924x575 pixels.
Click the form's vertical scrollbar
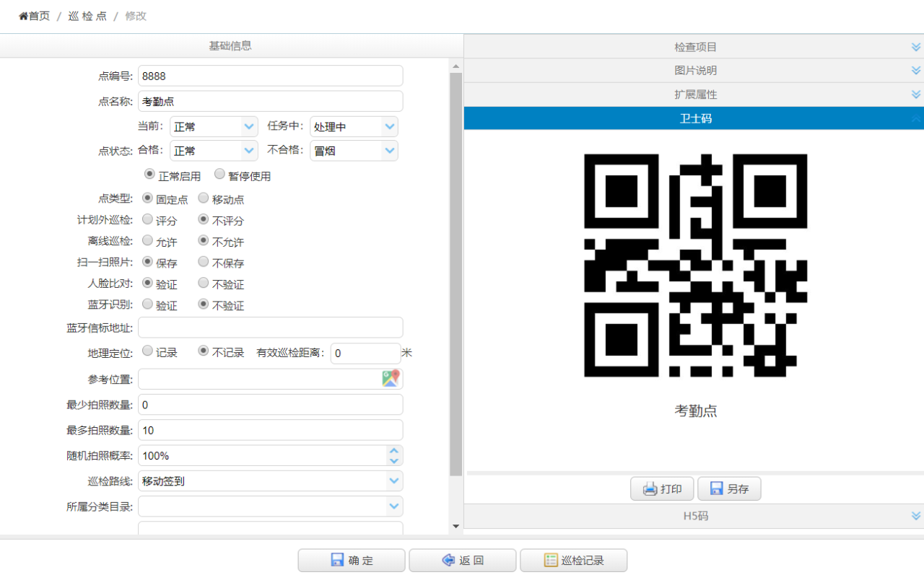[456, 274]
